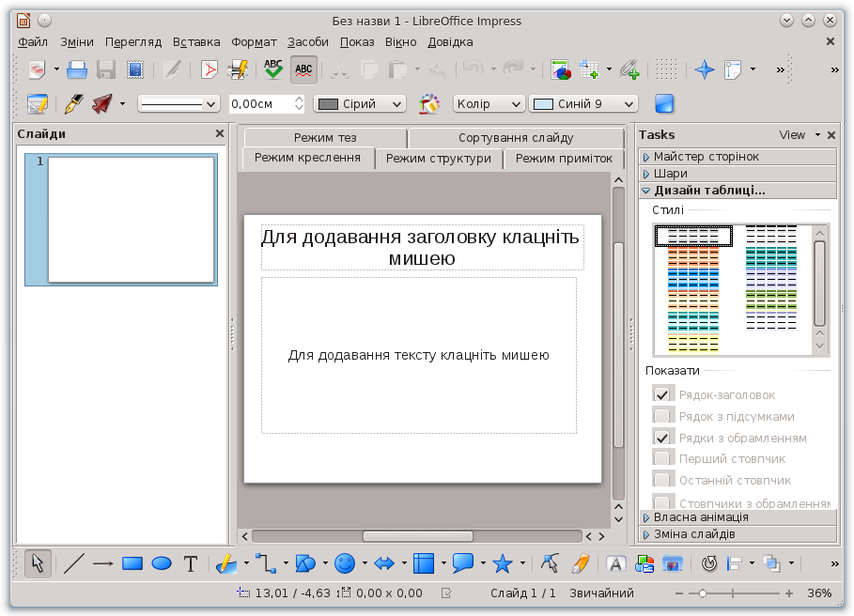Toggle shadow blue square icon

pyautogui.click(x=664, y=103)
